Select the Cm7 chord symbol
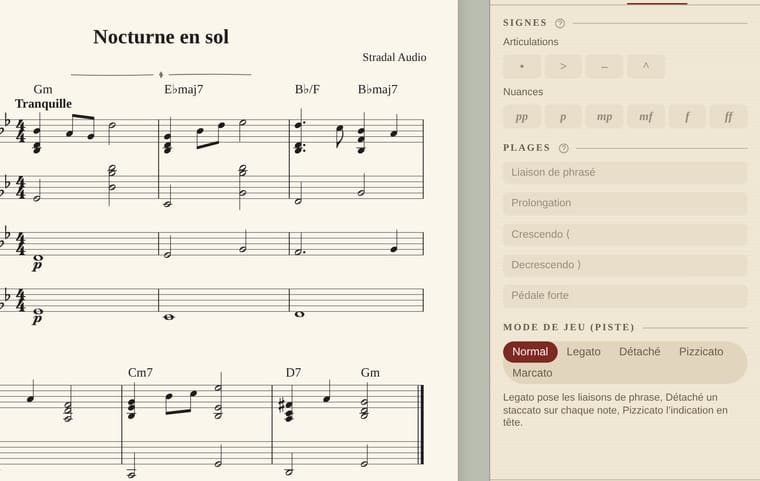760x481 pixels. tap(140, 372)
